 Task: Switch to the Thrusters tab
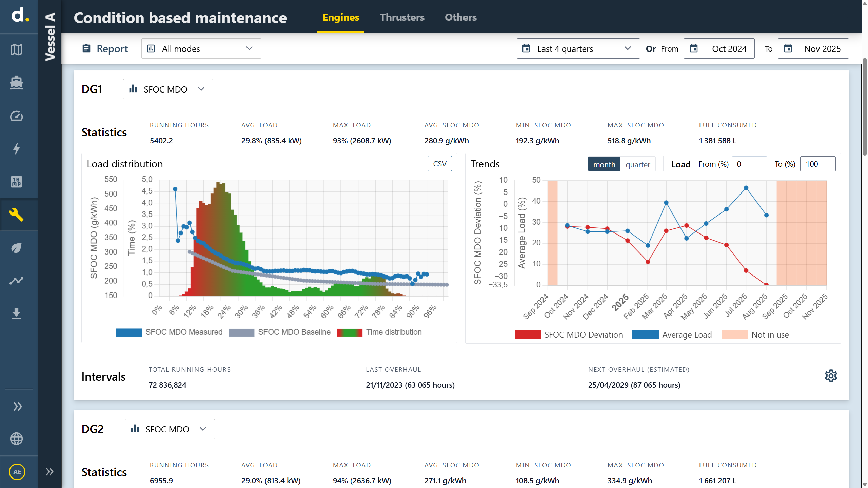402,17
